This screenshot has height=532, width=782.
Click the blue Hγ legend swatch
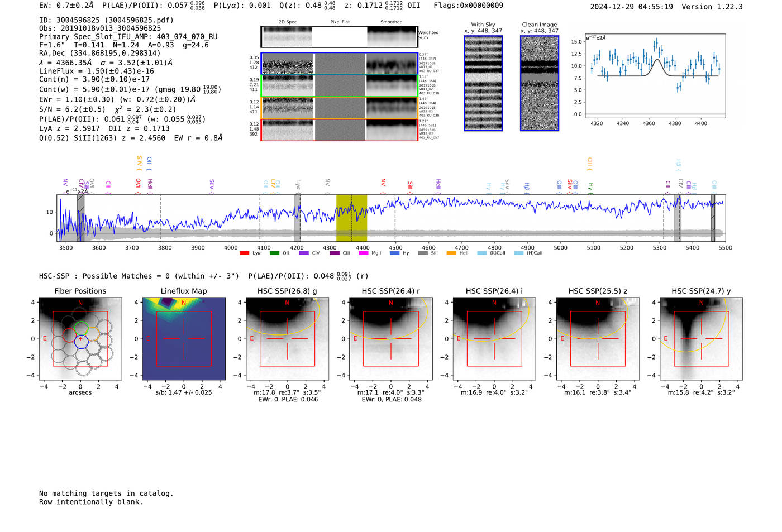click(394, 253)
